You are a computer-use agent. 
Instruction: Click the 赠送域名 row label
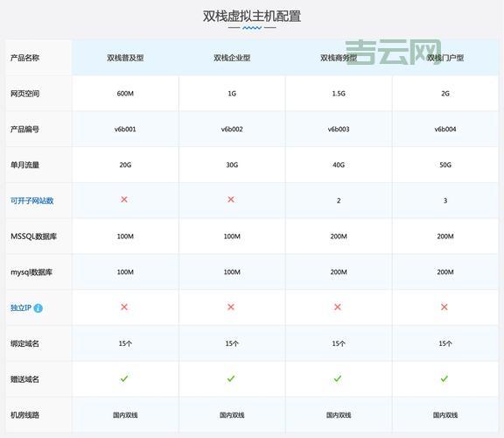[24, 379]
